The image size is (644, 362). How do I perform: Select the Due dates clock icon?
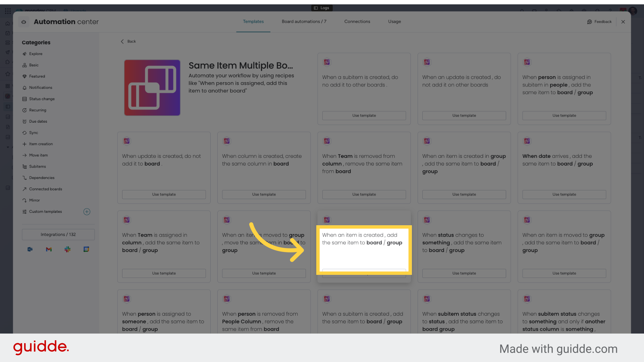tap(24, 121)
